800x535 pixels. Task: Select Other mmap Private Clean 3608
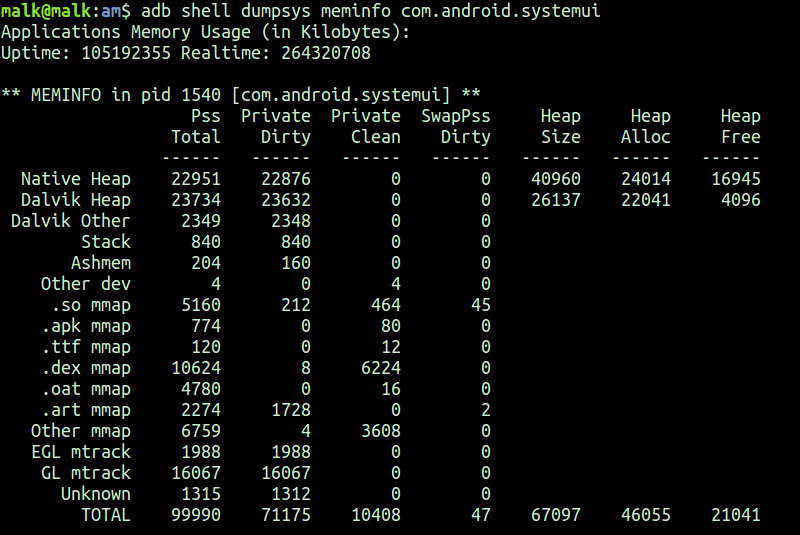tap(381, 431)
